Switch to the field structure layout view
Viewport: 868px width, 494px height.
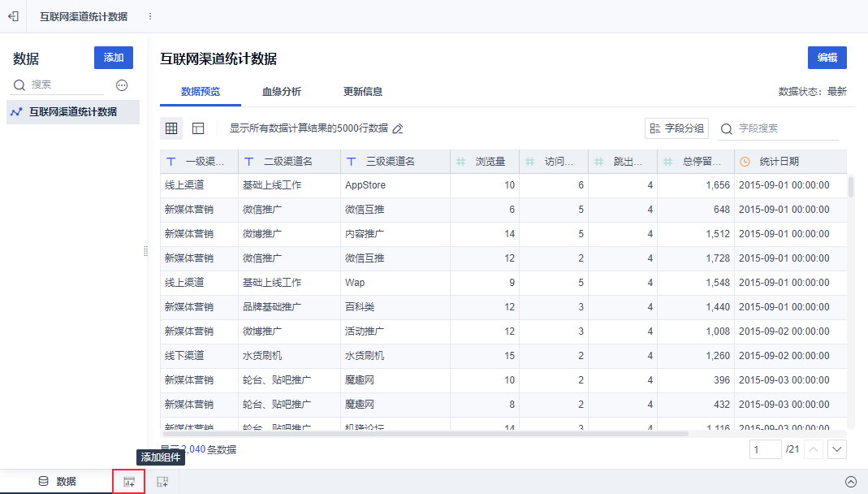[198, 128]
